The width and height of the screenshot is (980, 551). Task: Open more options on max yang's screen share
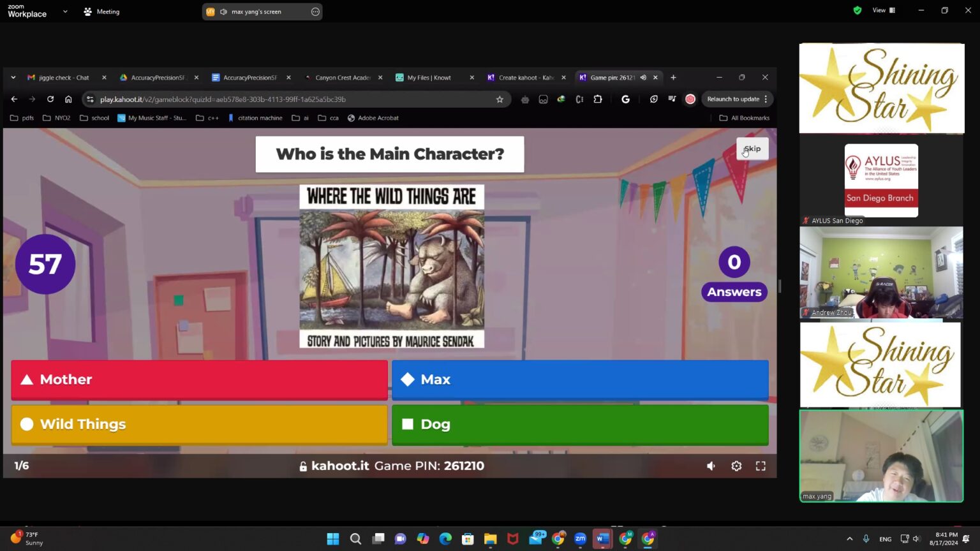coord(315,11)
